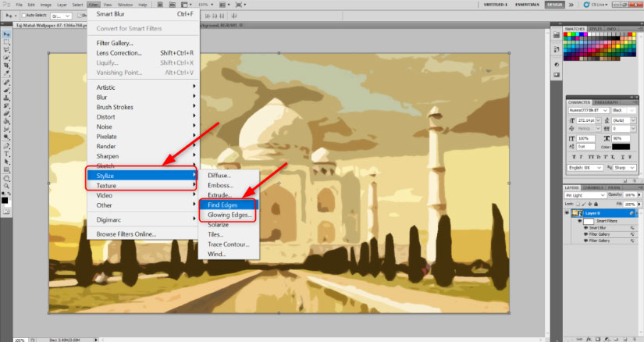Open the Window menu

[x=125, y=5]
